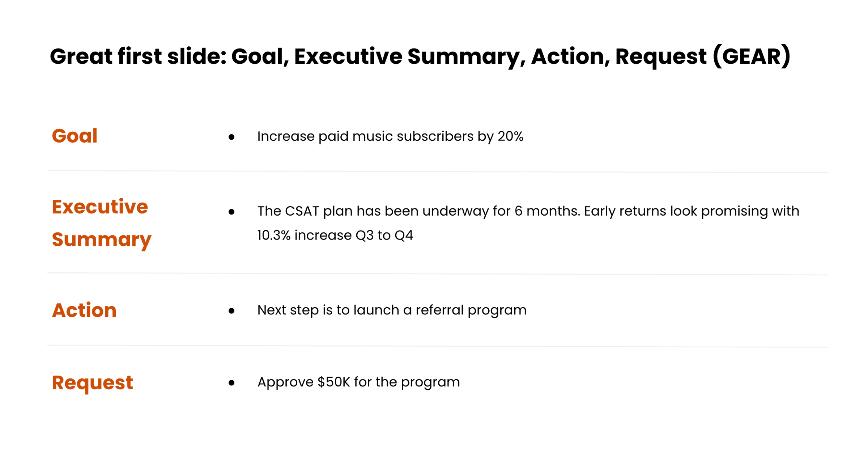Click the bullet dot next to Goal

231,137
